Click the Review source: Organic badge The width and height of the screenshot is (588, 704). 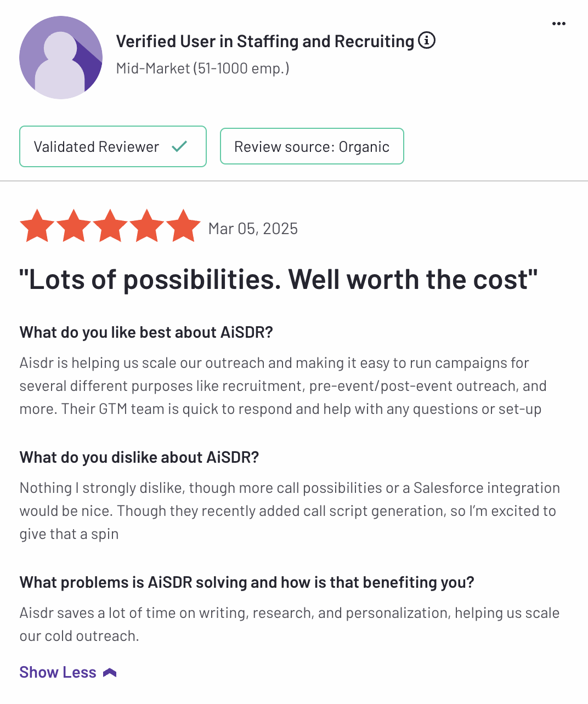pos(312,146)
